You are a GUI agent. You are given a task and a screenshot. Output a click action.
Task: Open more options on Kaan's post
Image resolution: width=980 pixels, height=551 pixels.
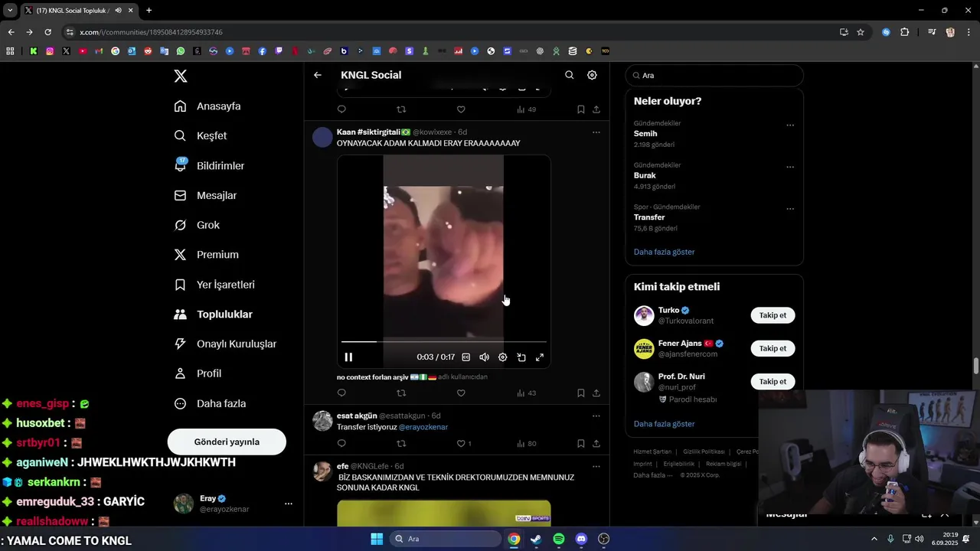coord(596,132)
